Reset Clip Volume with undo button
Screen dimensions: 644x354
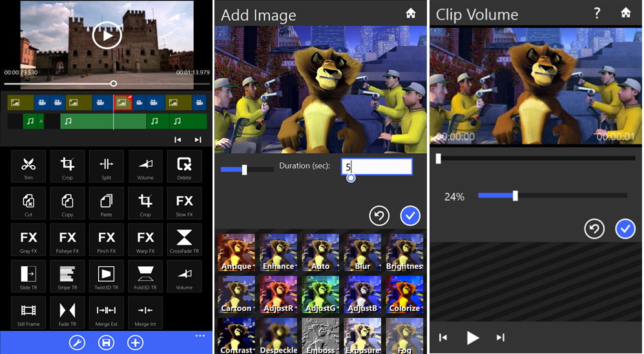[594, 229]
